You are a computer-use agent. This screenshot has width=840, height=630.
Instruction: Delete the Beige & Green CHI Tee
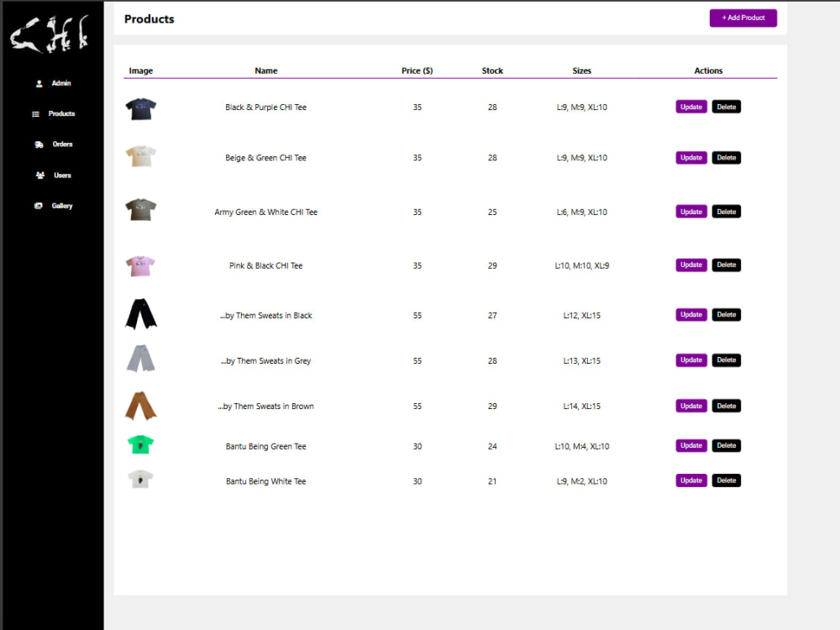click(726, 158)
